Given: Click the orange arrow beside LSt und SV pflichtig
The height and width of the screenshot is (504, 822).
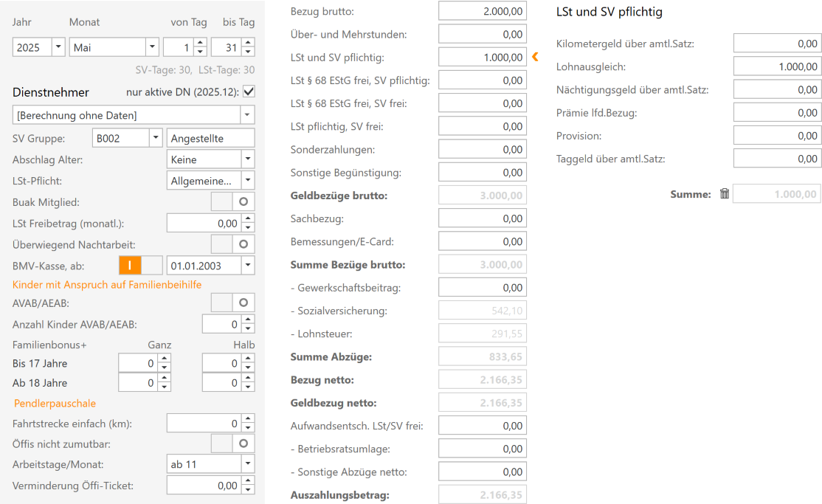Looking at the screenshot, I should 535,57.
